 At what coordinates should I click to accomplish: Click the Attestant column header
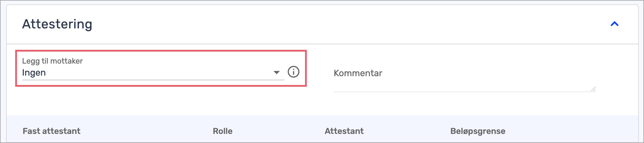tap(344, 131)
